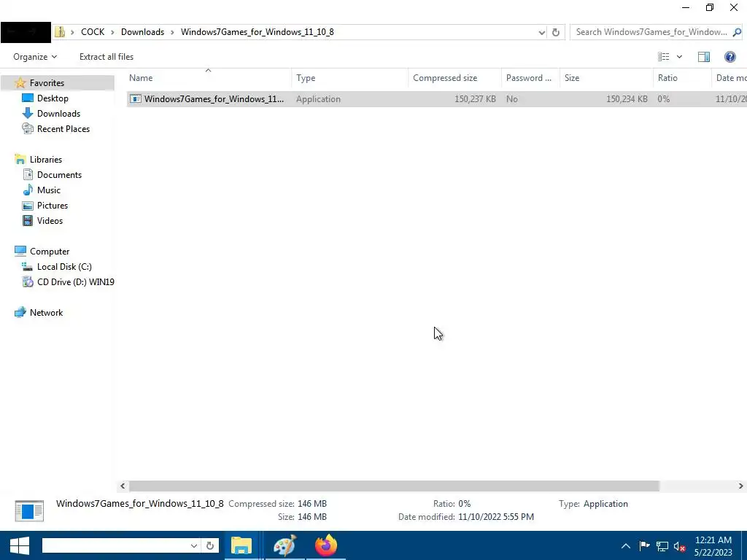The width and height of the screenshot is (747, 560).
Task: Click the taskbar address refresh button
Action: click(x=209, y=545)
